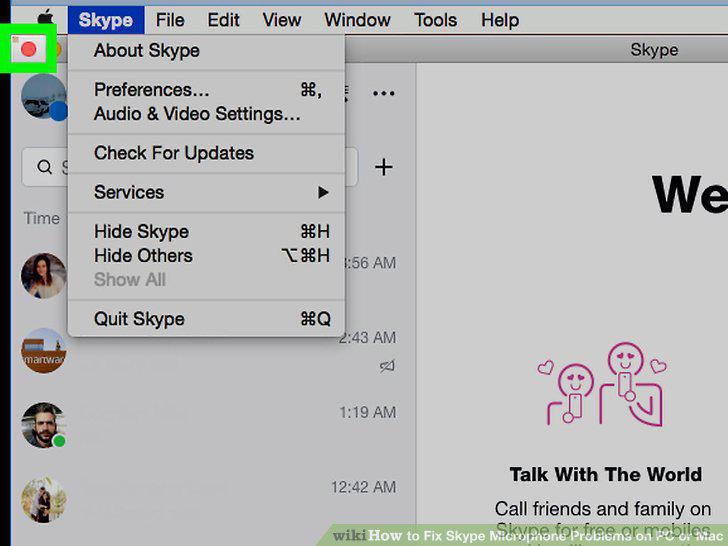Click the 12:42 AM timestamp
Screen dimensions: 728x546
tap(364, 487)
